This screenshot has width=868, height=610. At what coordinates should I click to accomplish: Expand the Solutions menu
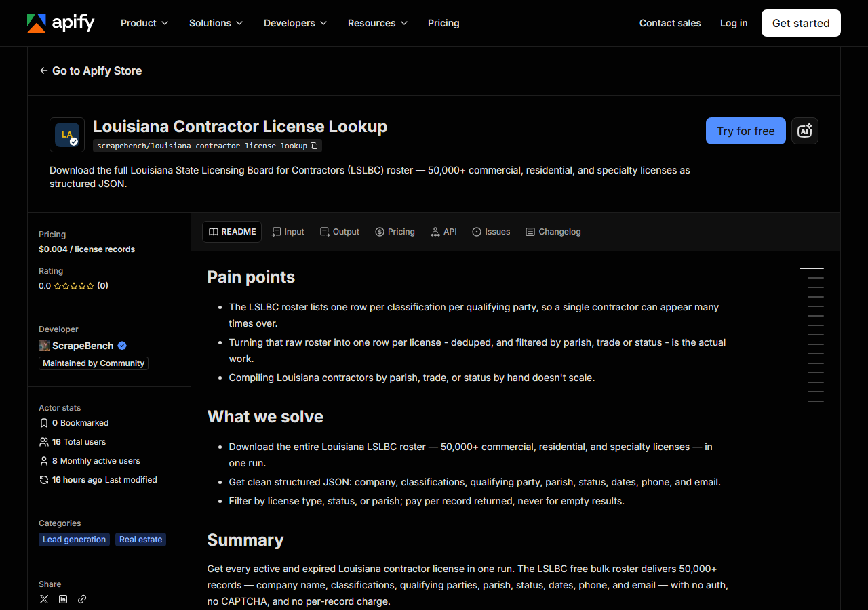(216, 23)
